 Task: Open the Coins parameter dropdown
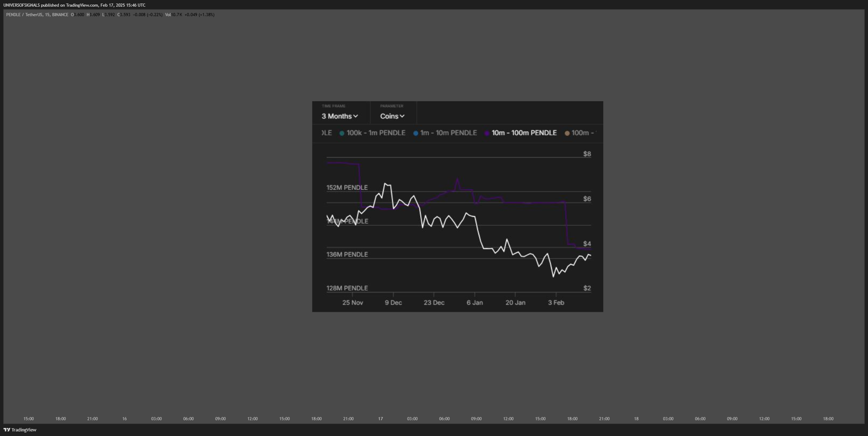tap(392, 116)
